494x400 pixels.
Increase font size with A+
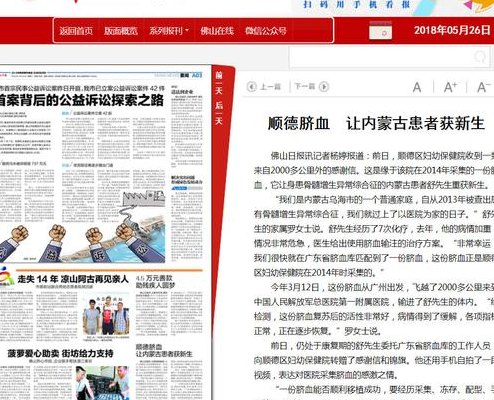point(450,87)
